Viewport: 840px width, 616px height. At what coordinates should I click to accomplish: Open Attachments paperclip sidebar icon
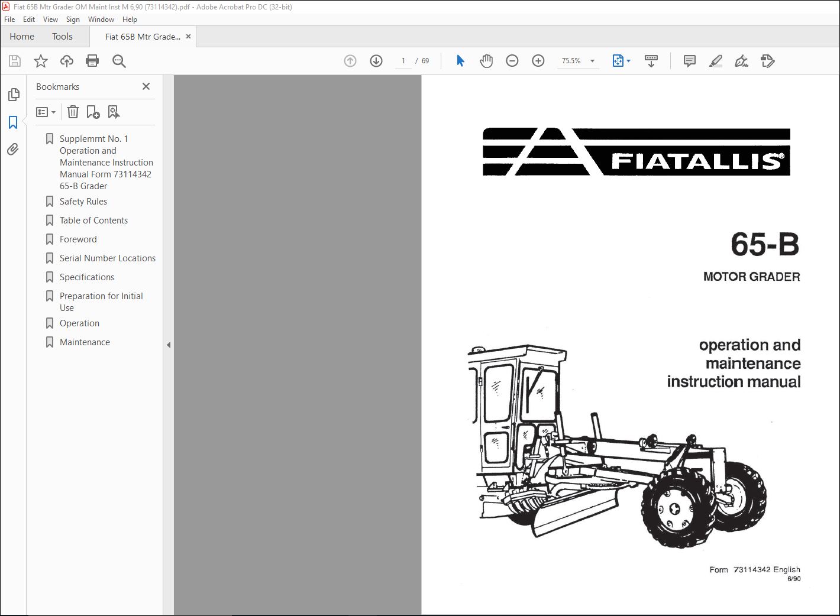coord(13,149)
